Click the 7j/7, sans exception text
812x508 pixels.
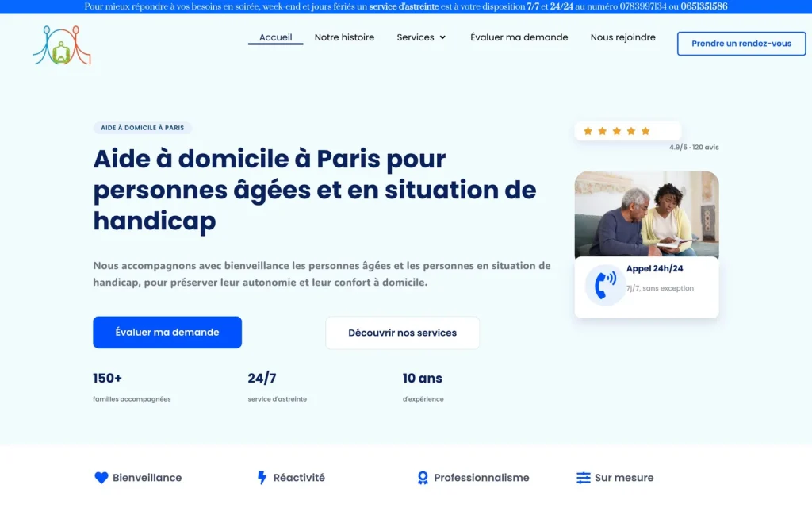point(660,288)
